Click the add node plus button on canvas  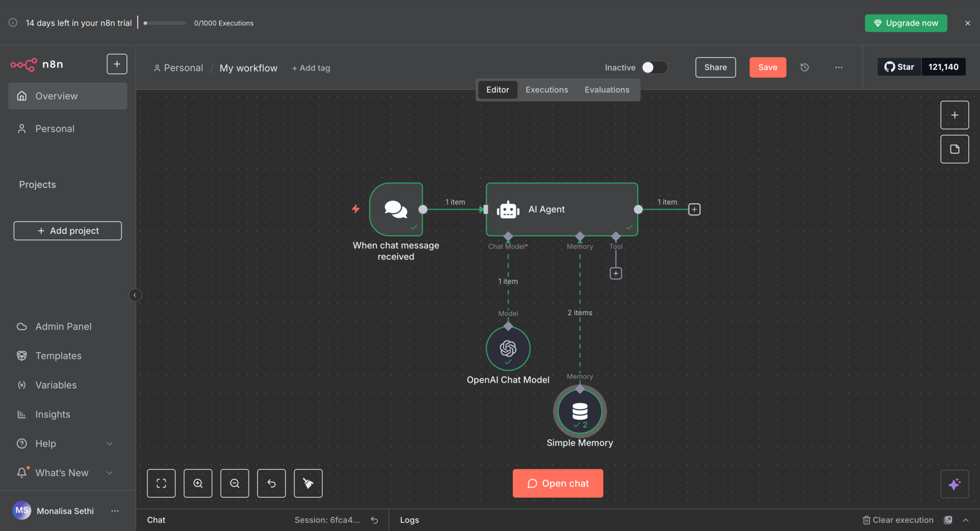tap(954, 115)
